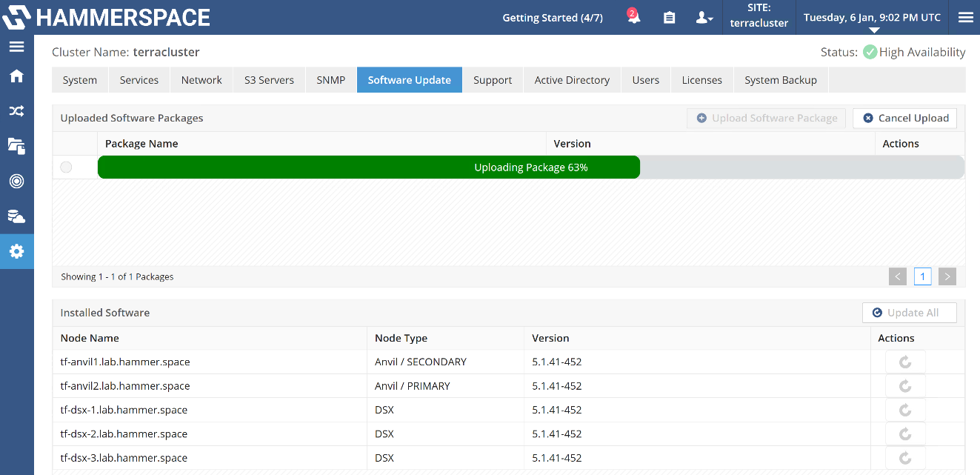
Task: Select page 1 in packages pagination
Action: (922, 277)
